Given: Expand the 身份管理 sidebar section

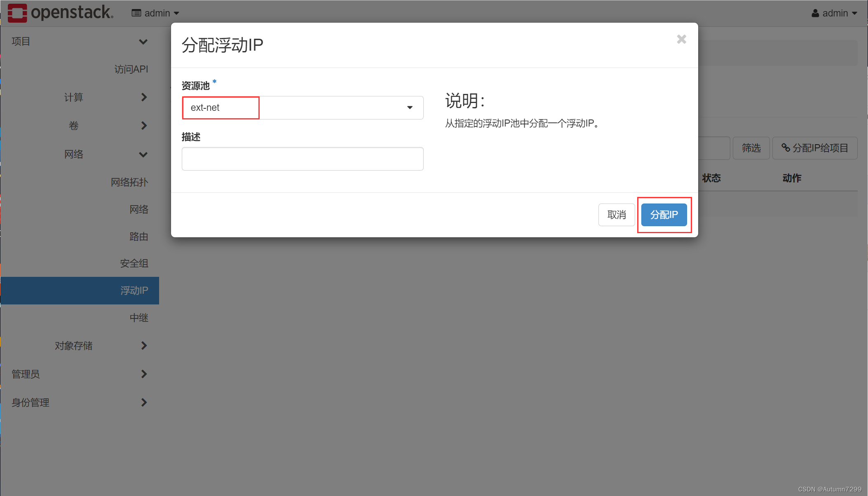Looking at the screenshot, I should point(80,402).
